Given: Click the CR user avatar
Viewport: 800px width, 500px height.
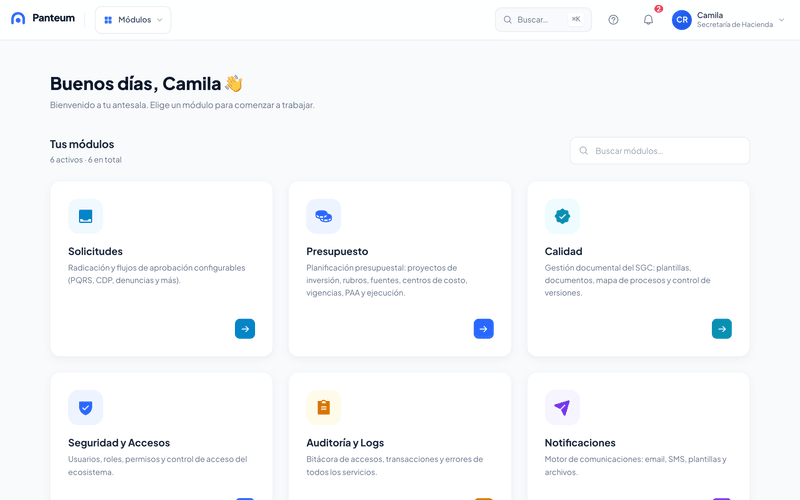Looking at the screenshot, I should pyautogui.click(x=682, y=20).
